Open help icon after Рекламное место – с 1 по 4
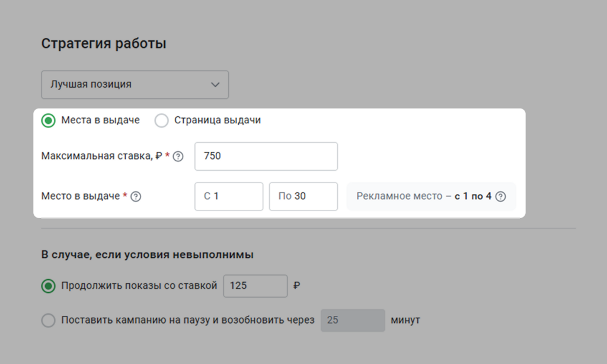607x364 pixels. (501, 196)
